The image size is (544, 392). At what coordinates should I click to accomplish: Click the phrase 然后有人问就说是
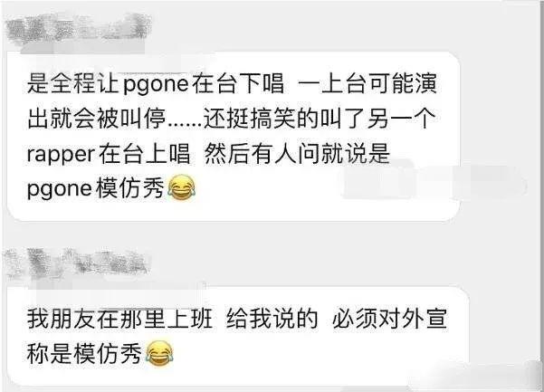[x=297, y=154]
